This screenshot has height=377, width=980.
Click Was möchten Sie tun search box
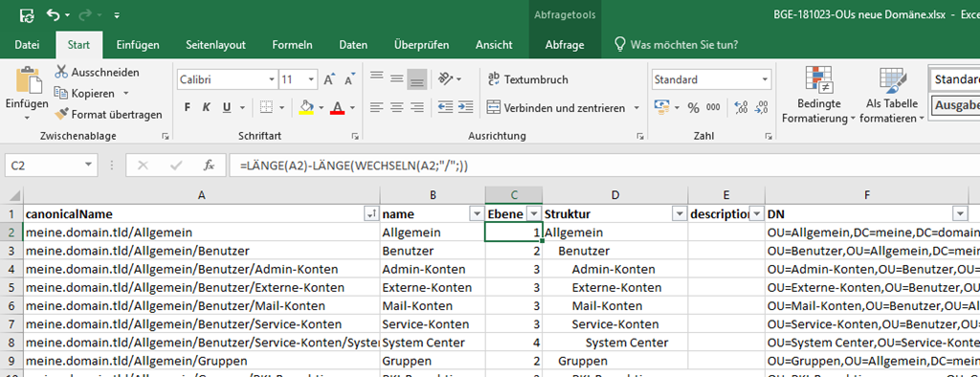point(677,44)
